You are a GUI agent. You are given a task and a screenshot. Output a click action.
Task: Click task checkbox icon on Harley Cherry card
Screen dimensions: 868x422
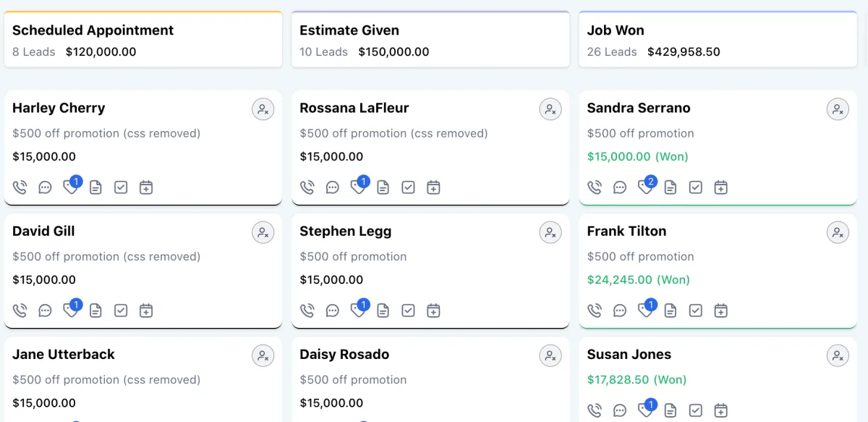pyautogui.click(x=121, y=187)
